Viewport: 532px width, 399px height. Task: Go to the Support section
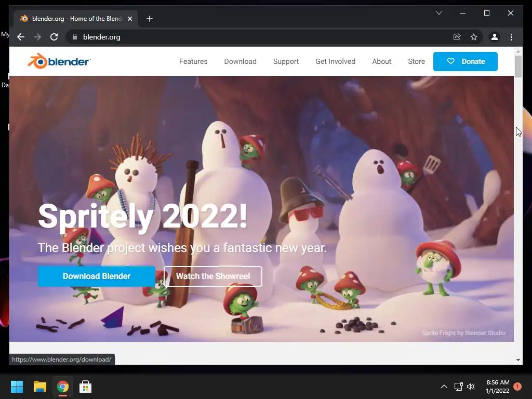[x=286, y=61]
